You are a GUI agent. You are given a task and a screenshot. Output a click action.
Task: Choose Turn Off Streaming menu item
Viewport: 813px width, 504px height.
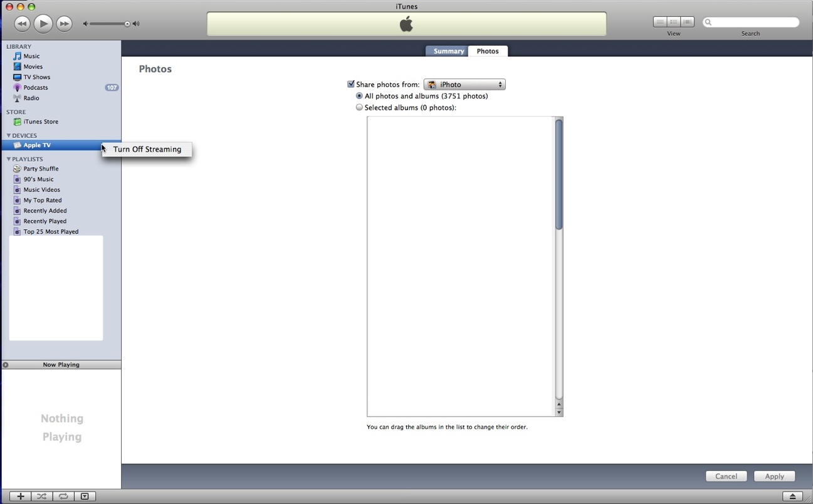click(x=147, y=149)
